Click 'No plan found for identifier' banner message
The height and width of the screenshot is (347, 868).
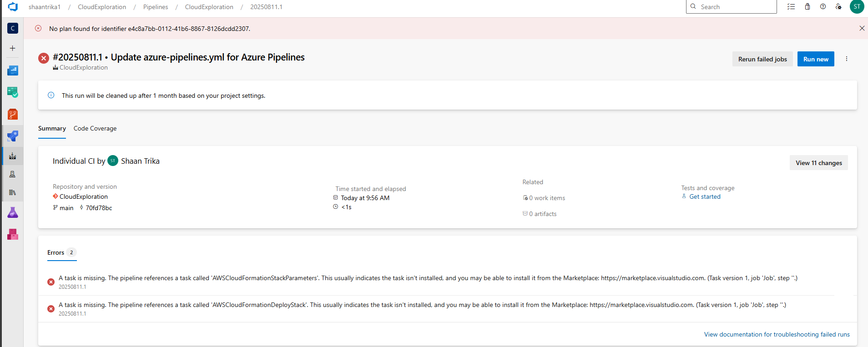click(x=150, y=29)
